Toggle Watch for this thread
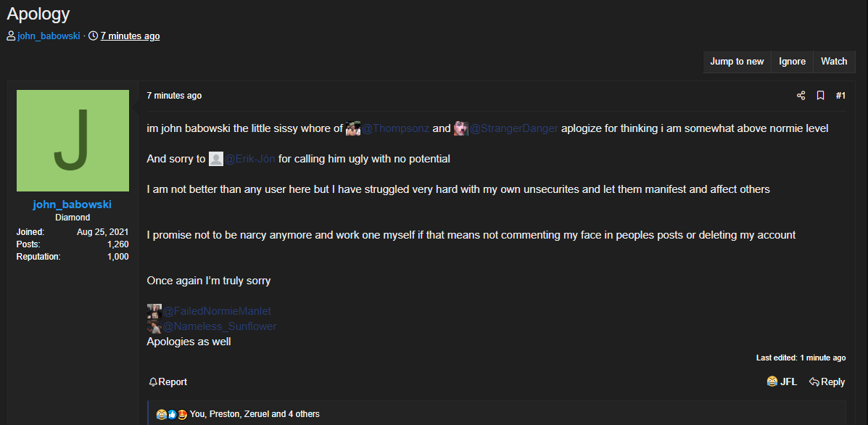 click(x=834, y=62)
